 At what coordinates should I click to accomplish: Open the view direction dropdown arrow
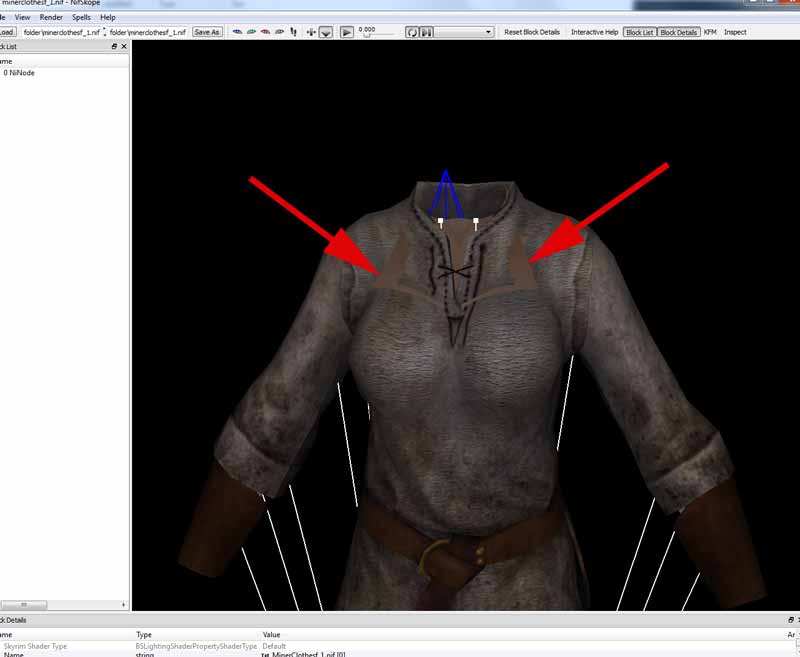pos(326,33)
